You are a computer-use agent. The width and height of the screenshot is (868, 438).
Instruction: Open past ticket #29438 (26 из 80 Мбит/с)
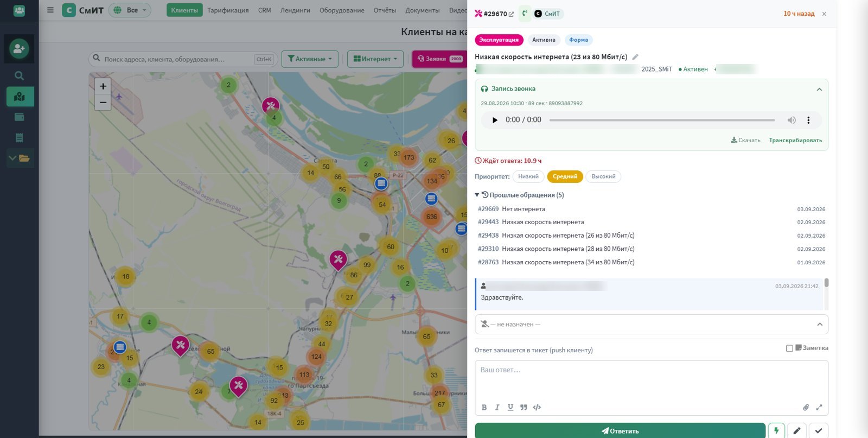pyautogui.click(x=651, y=236)
